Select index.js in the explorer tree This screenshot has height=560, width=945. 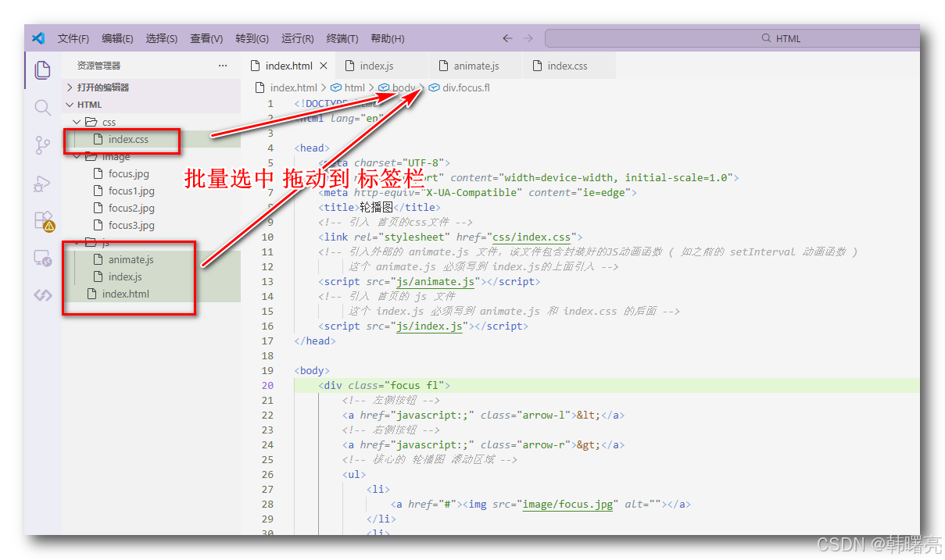click(x=151, y=277)
